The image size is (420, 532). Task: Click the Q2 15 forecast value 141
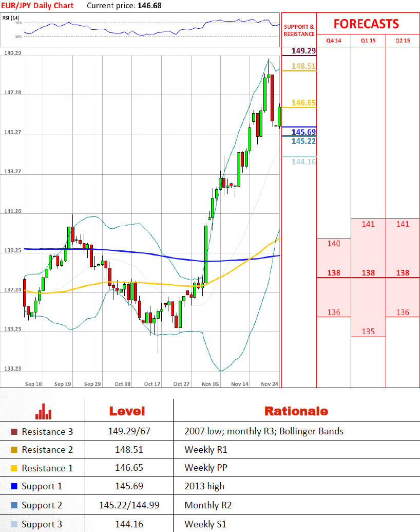(x=403, y=224)
